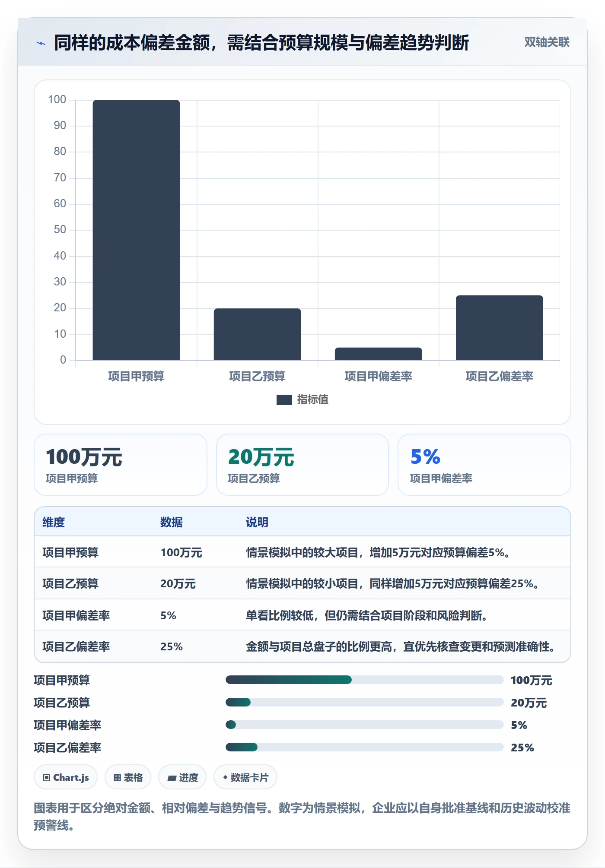Click the square icon in Chart.js chip
605x868 pixels.
pyautogui.click(x=47, y=778)
